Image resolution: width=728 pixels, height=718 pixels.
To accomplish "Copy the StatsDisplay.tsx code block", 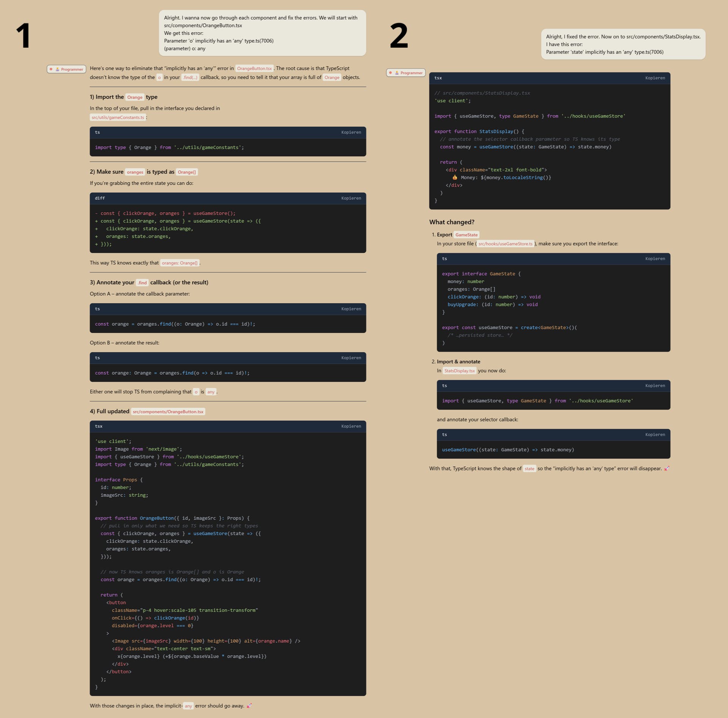I will tap(655, 78).
